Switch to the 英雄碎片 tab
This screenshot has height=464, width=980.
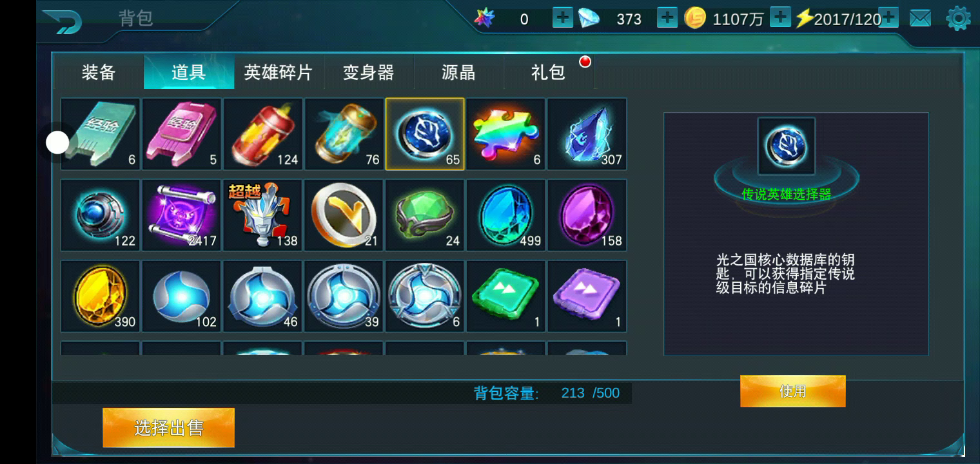tap(279, 72)
